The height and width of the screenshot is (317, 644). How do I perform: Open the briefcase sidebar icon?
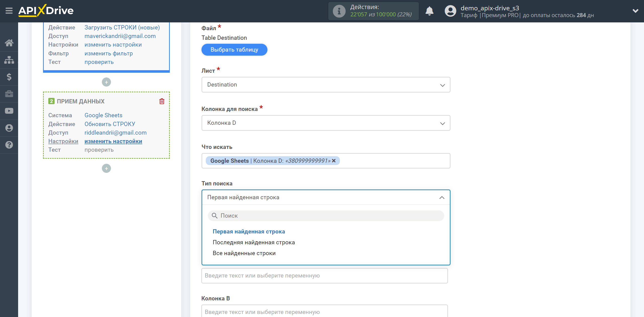pyautogui.click(x=9, y=94)
